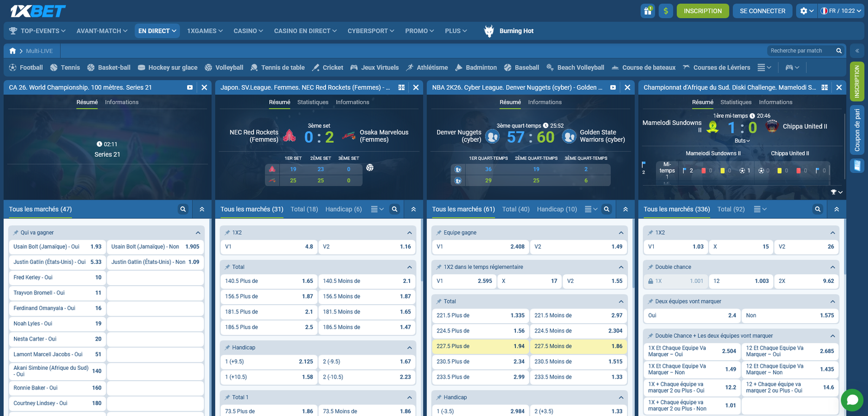This screenshot has height=416, width=868.
Task: Bet on V2 at 1.16 in 1X2
Action: (x=367, y=247)
